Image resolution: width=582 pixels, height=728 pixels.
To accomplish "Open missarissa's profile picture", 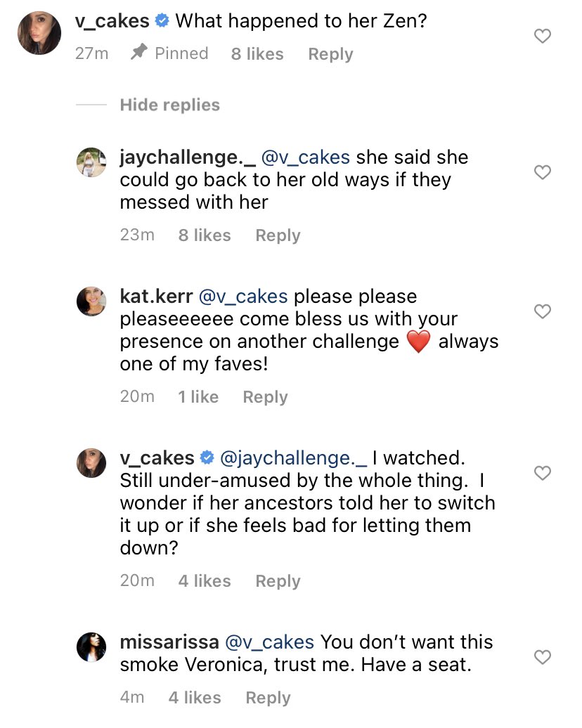I will click(x=91, y=646).
